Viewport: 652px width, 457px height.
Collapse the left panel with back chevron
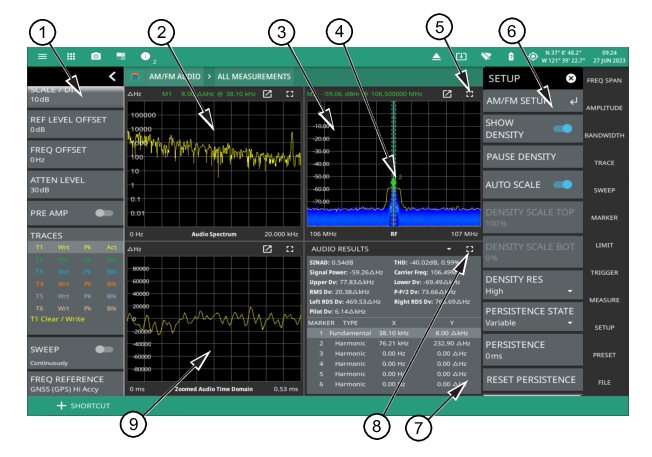click(112, 77)
